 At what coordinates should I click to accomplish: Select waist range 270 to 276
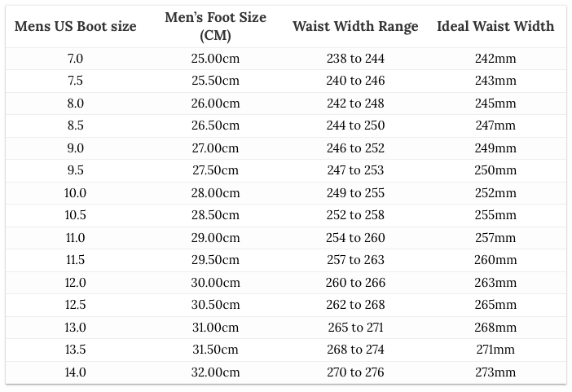[355, 372]
